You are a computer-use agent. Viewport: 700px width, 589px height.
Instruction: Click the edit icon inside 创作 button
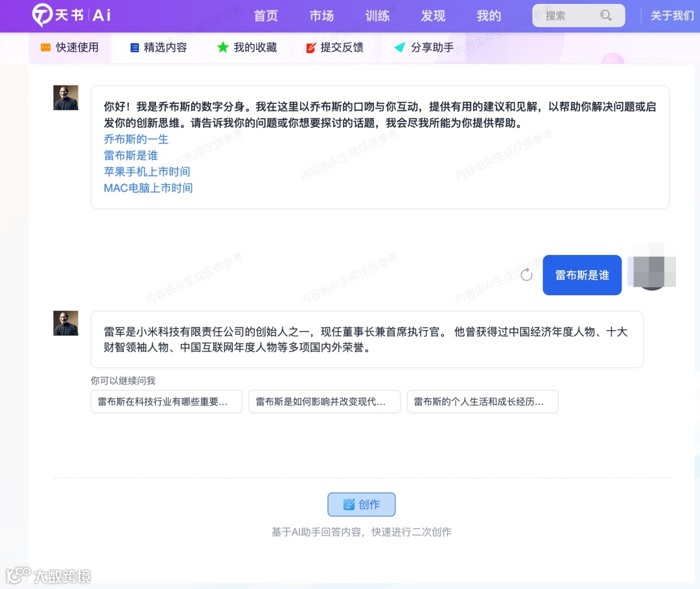349,505
